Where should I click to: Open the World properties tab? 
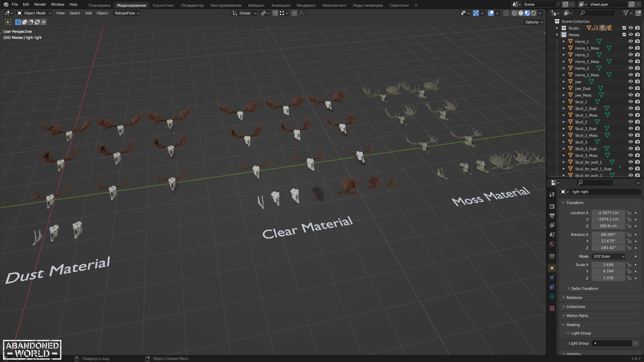coord(552,244)
